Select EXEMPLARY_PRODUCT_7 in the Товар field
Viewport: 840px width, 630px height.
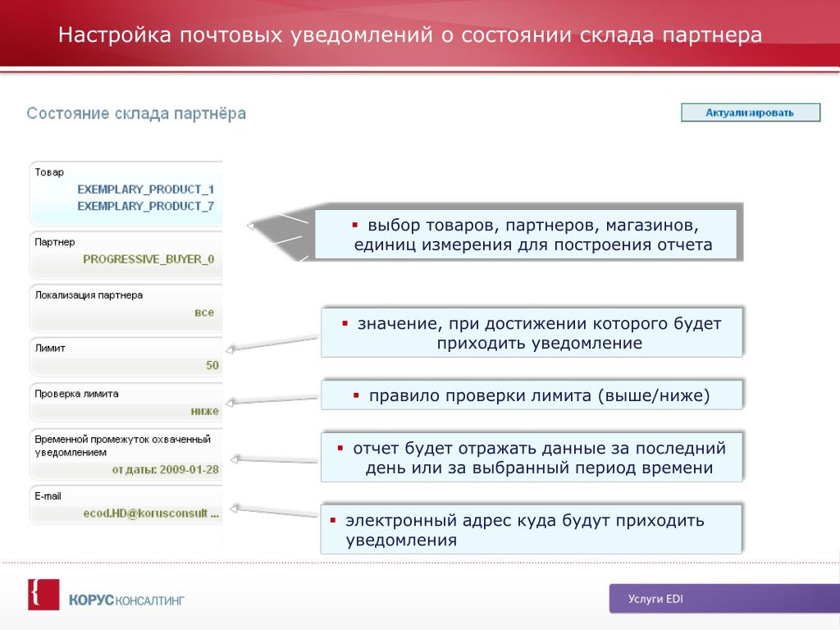(x=146, y=206)
